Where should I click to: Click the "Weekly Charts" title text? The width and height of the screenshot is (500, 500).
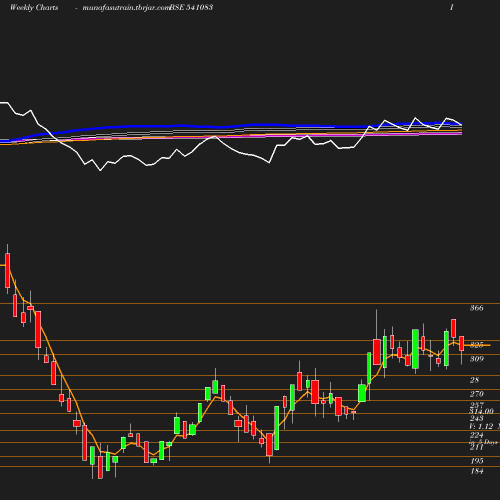point(34,7)
